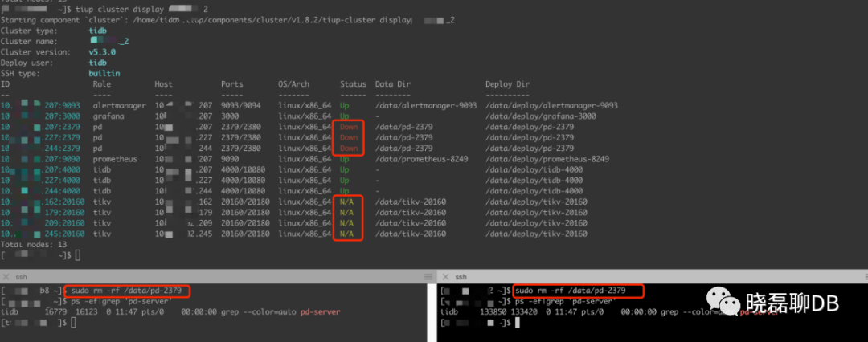This screenshot has width=868, height=342.
Task: Click the N/A status of 245:20160
Action: (346, 234)
